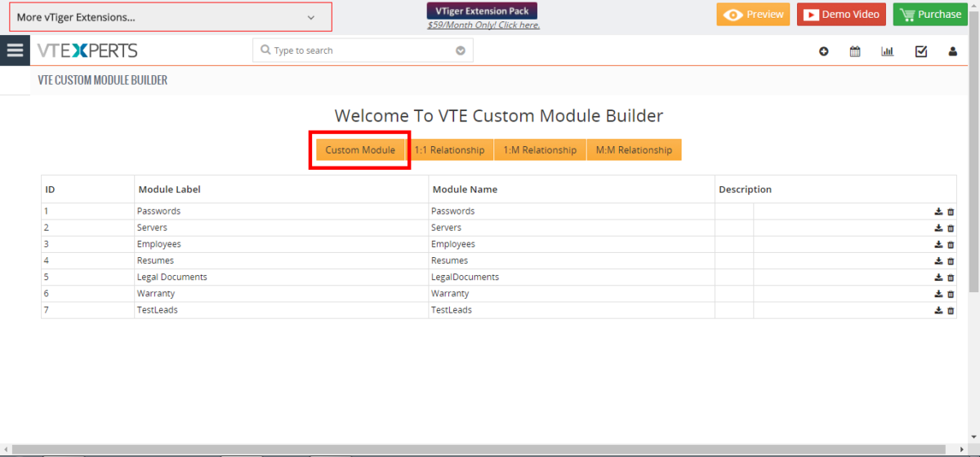The width and height of the screenshot is (980, 457).
Task: Download the Passwords module
Action: pos(938,211)
